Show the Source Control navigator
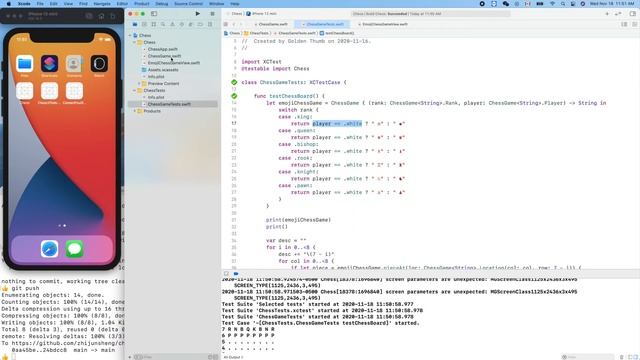Screen dimensions: 640x360 [144, 24]
